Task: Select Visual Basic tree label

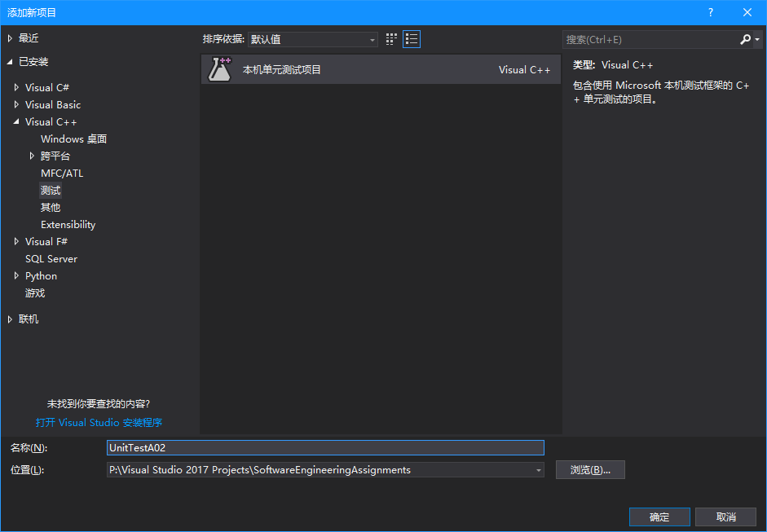Action: tap(53, 104)
